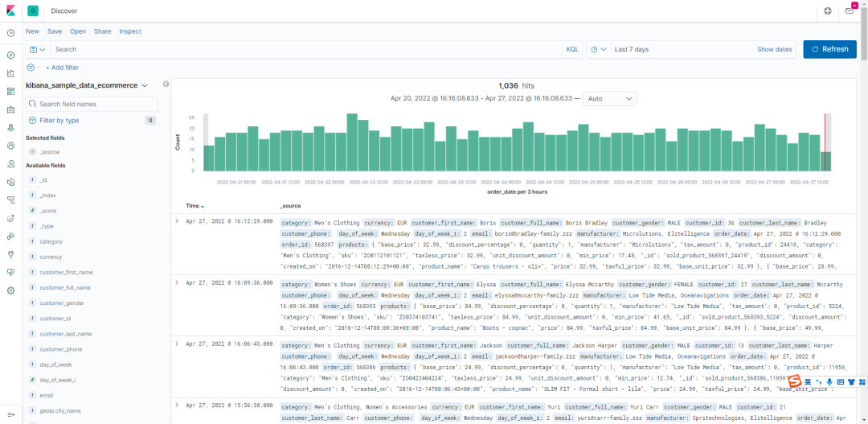This screenshot has width=868, height=424.
Task: Open the Inspect menu item
Action: coord(130,31)
